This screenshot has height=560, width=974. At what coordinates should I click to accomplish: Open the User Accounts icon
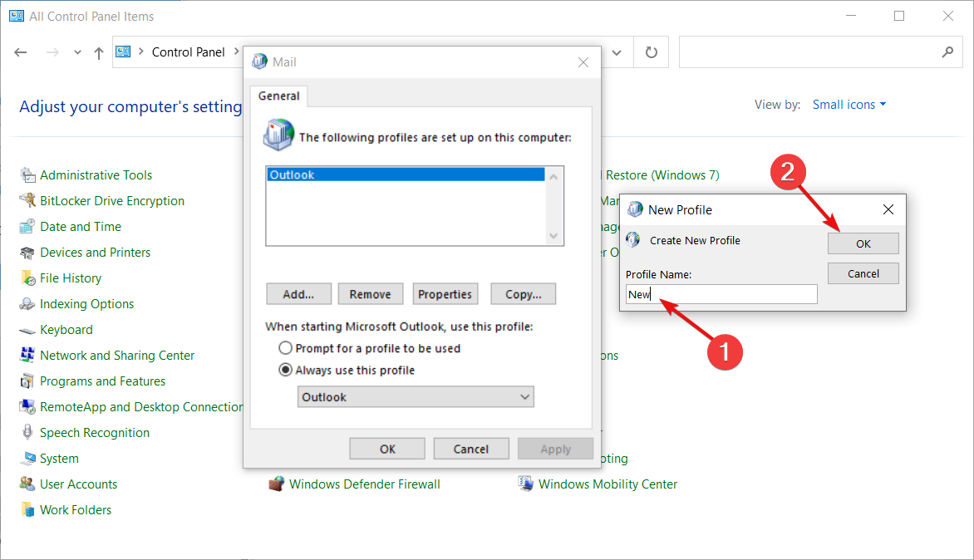tap(27, 484)
